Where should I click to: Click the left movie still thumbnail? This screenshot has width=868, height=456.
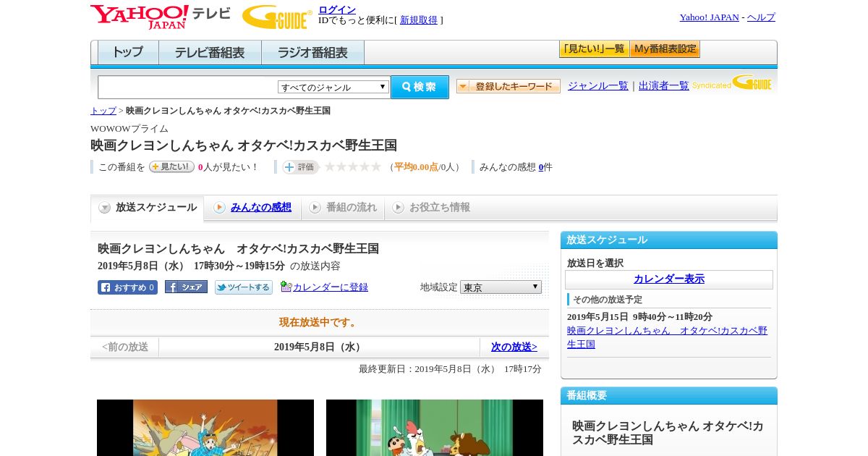[x=205, y=428]
